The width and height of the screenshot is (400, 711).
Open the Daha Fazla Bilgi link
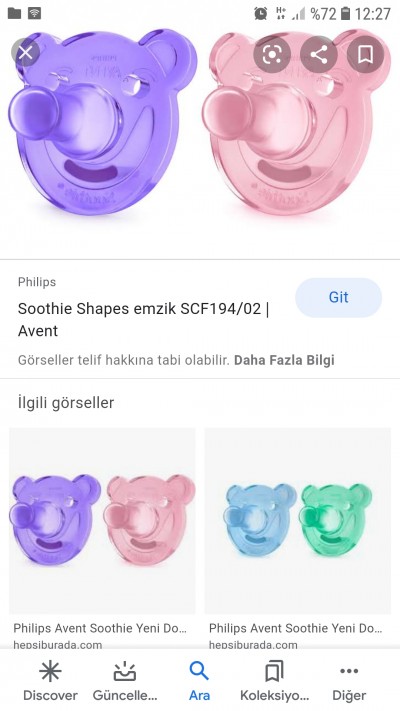284,360
